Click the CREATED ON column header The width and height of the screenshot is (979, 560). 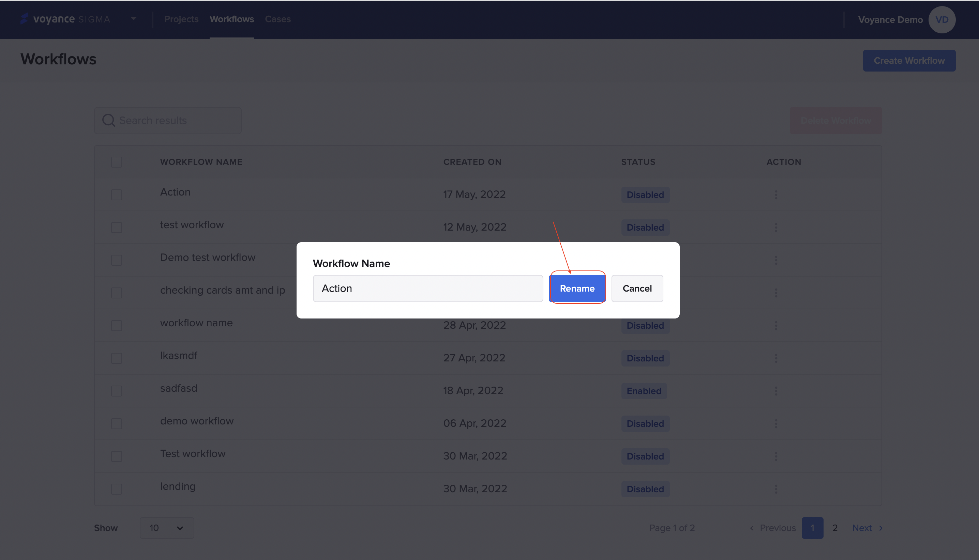point(472,162)
